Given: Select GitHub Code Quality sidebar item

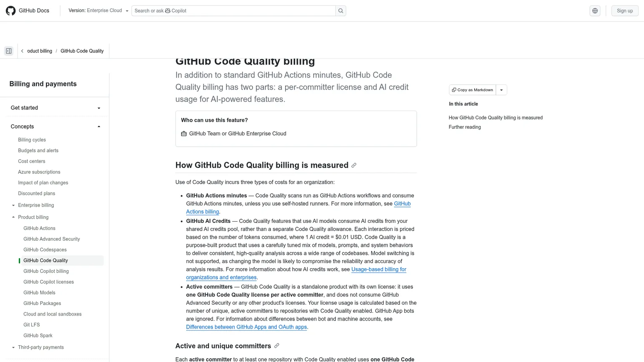Looking at the screenshot, I should coord(62,261).
